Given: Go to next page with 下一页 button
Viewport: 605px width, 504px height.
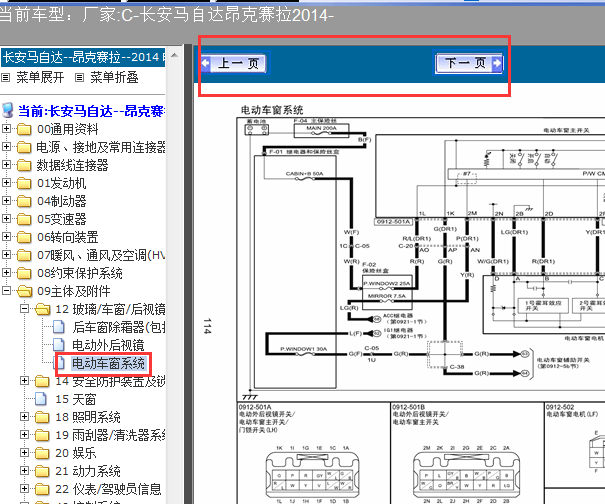Looking at the screenshot, I should (469, 63).
